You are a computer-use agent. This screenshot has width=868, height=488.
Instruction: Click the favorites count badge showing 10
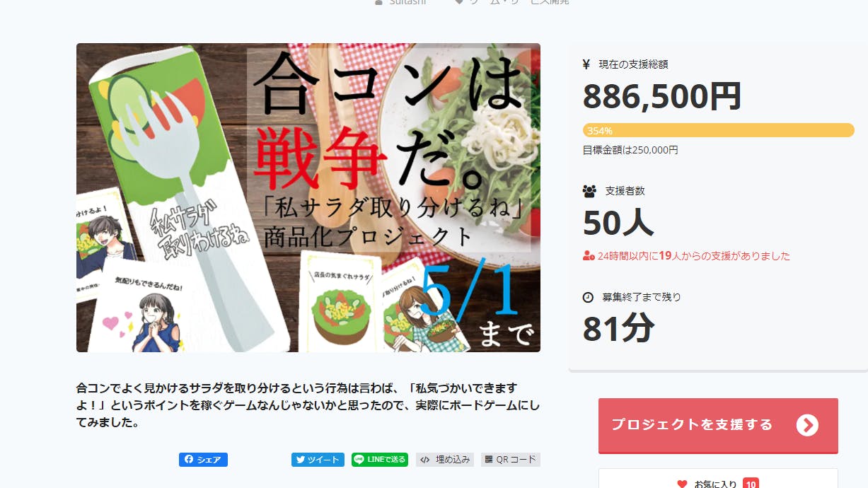[x=751, y=484]
